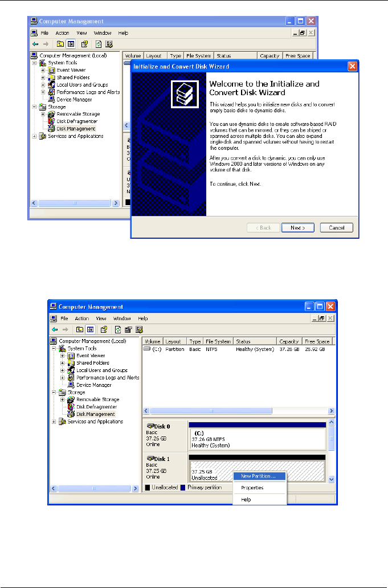Screen dimensions: 388x588
Task: Click the Performance Logs and Alerts icon, upper tree
Action: coord(51,92)
